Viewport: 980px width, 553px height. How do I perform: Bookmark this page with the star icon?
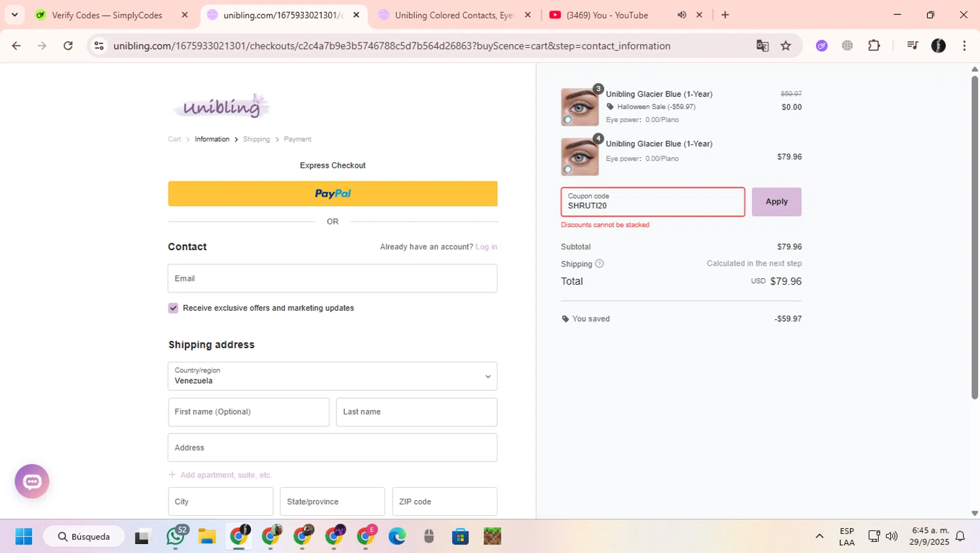(x=786, y=46)
